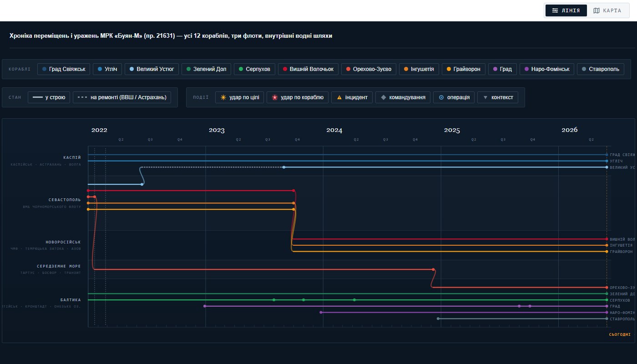Screen dimensions: 637x364
Task: Toggle the командування diamond icon filter
Action: click(x=403, y=97)
